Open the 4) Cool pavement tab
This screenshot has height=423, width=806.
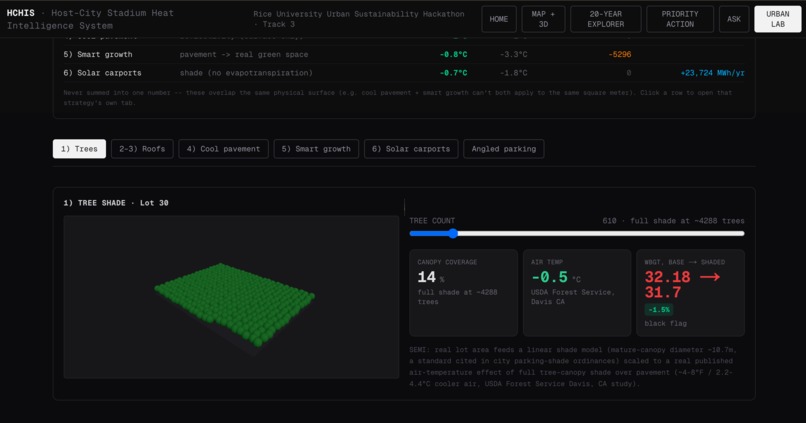[223, 149]
